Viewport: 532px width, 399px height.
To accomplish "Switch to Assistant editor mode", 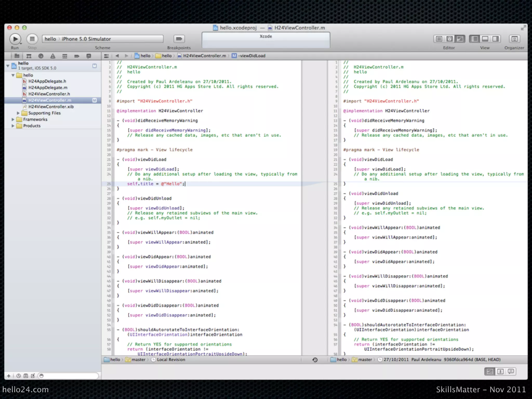I will tap(449, 39).
